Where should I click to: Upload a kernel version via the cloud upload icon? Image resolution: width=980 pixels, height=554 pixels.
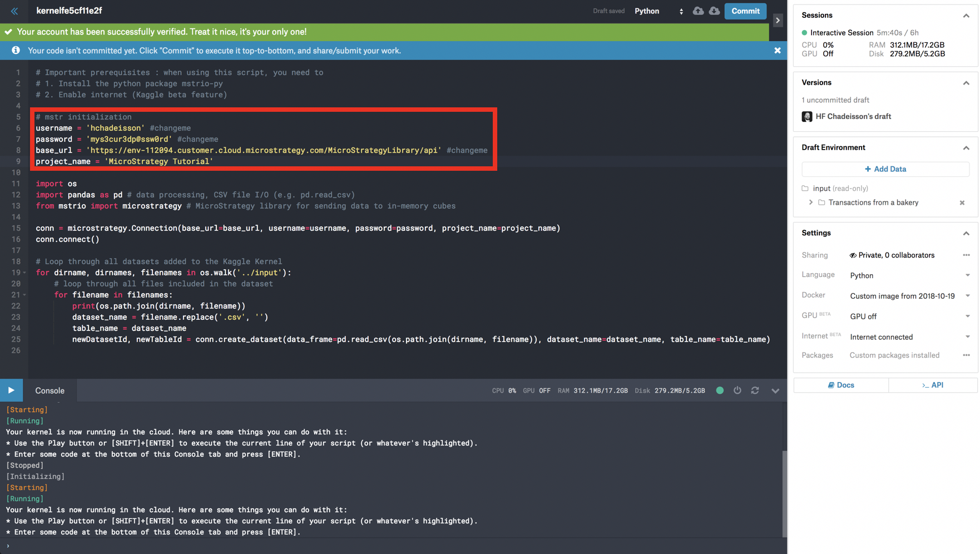699,11
